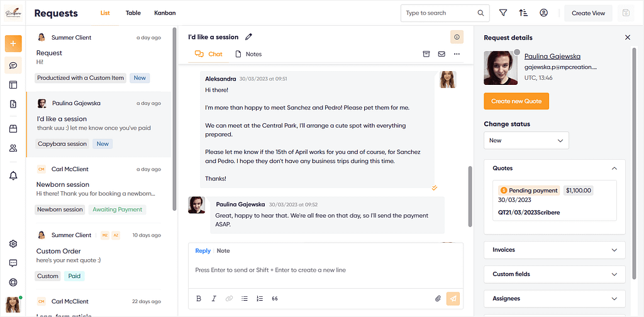Open the filter funnel icon

(x=503, y=13)
